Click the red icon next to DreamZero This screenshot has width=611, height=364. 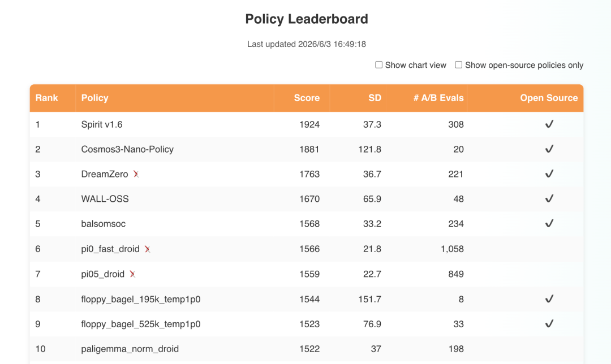(136, 174)
